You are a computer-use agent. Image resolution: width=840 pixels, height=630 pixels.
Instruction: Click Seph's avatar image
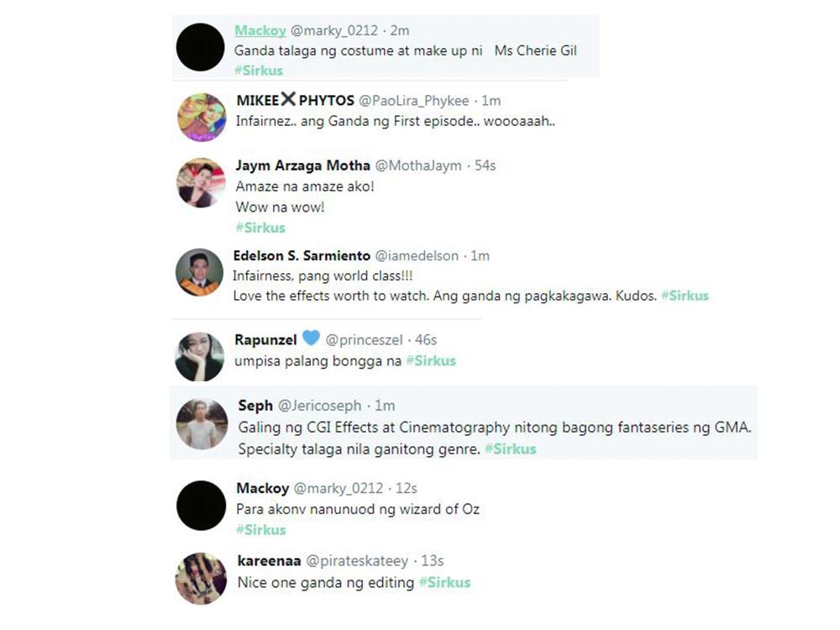(x=202, y=424)
